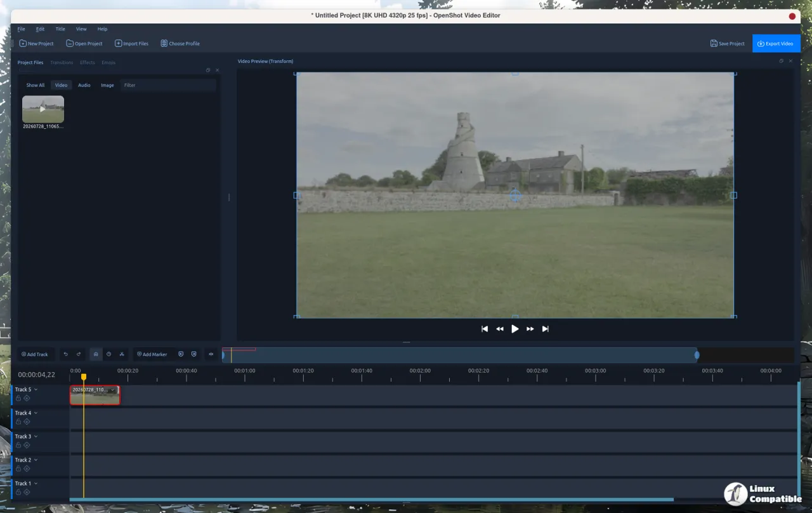The width and height of the screenshot is (812, 513).
Task: Filter project files by Video
Action: [61, 85]
